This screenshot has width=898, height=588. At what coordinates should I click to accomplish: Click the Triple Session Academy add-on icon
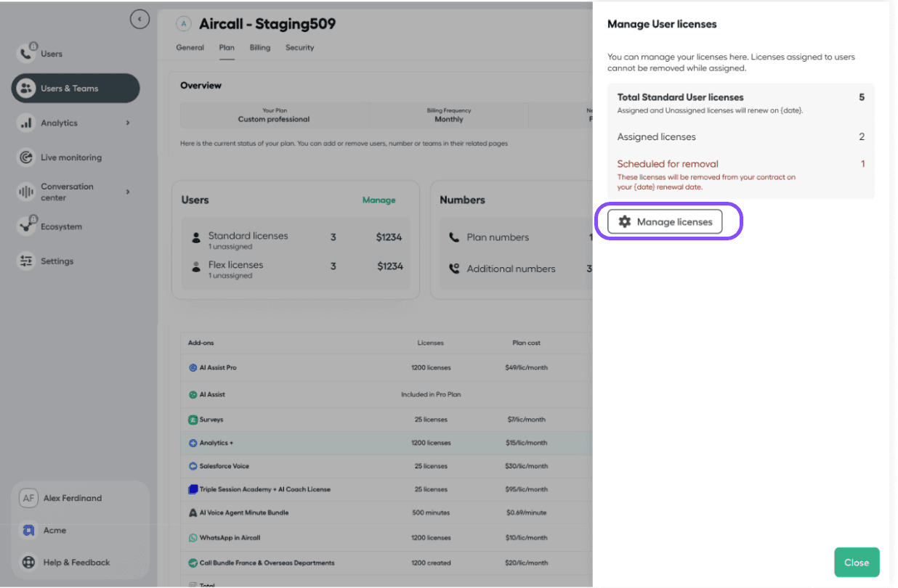[x=193, y=489]
